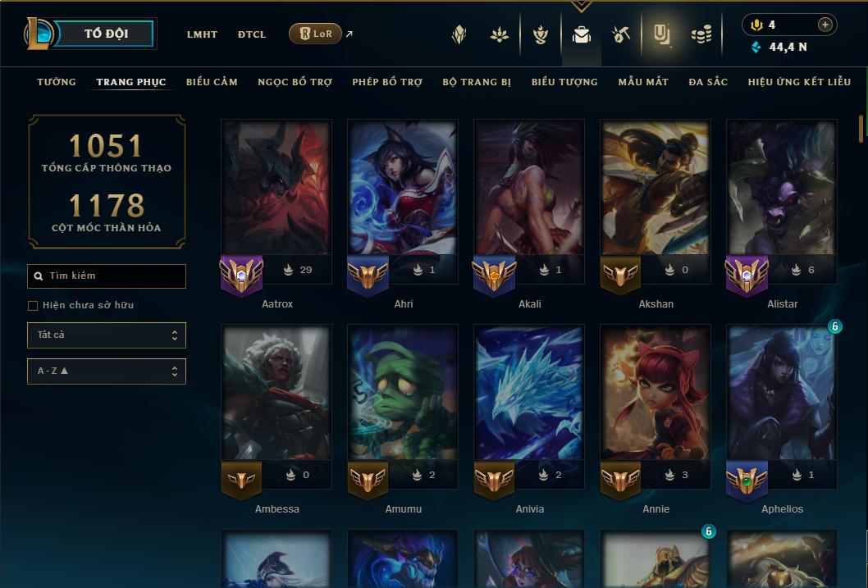Expand the "Tất cả" filter dropdown
Viewport: 868px width, 588px height.
click(x=107, y=335)
